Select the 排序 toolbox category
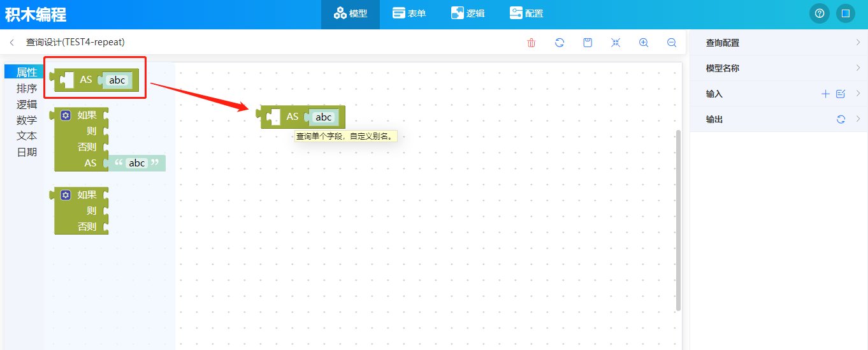Screen dimensions: 868x350 pyautogui.click(x=27, y=89)
